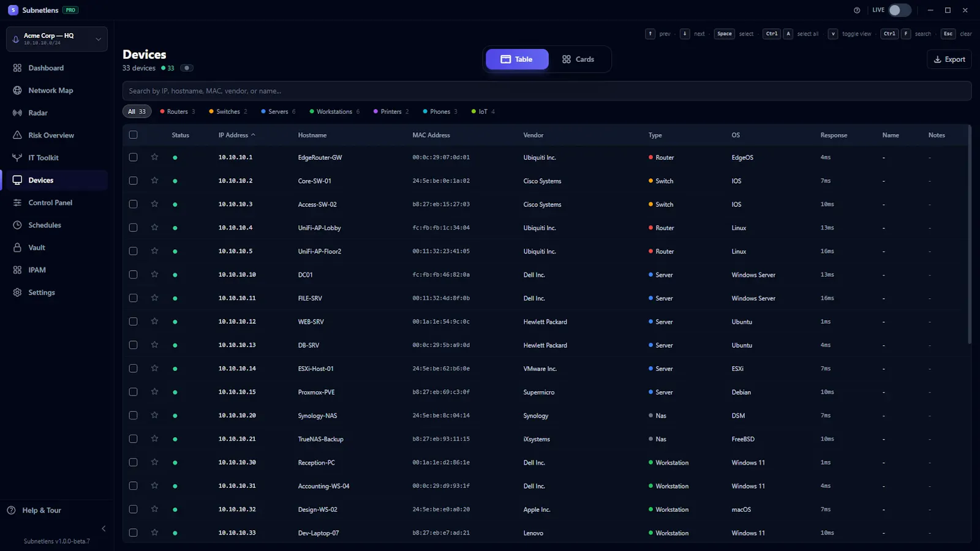The height and width of the screenshot is (551, 980).
Task: Show All 33 devices filter
Action: [137, 111]
